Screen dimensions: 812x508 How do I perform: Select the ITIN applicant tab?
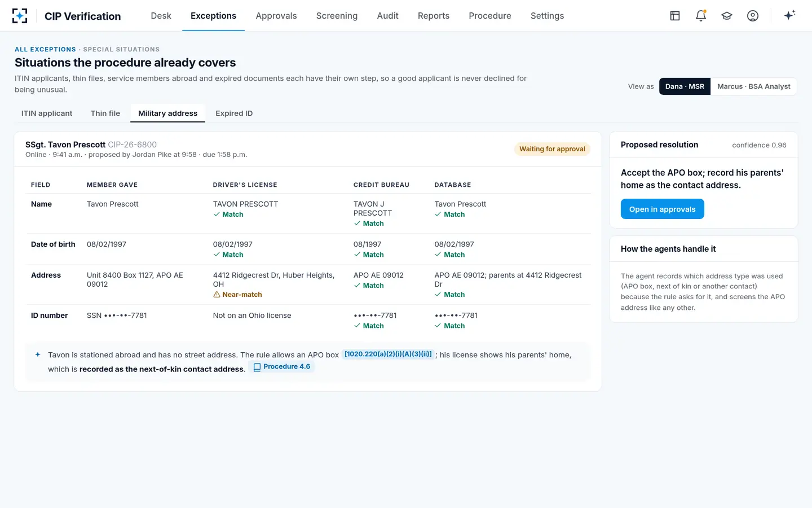tap(47, 113)
